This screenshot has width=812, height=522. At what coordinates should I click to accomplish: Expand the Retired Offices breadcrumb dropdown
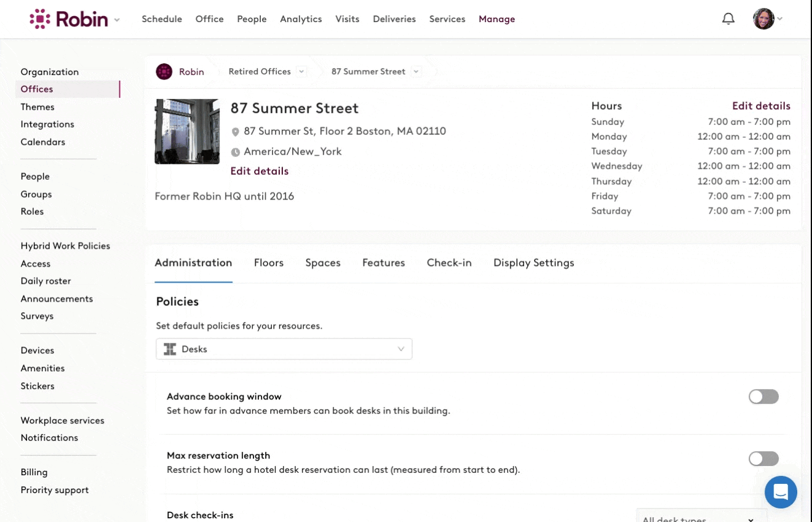[301, 71]
